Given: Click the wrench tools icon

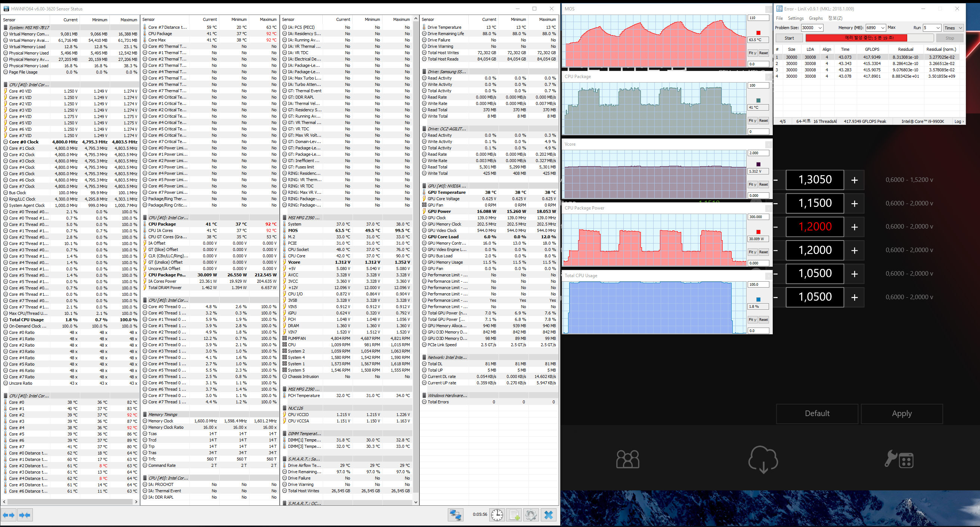Looking at the screenshot, I should pos(899,459).
